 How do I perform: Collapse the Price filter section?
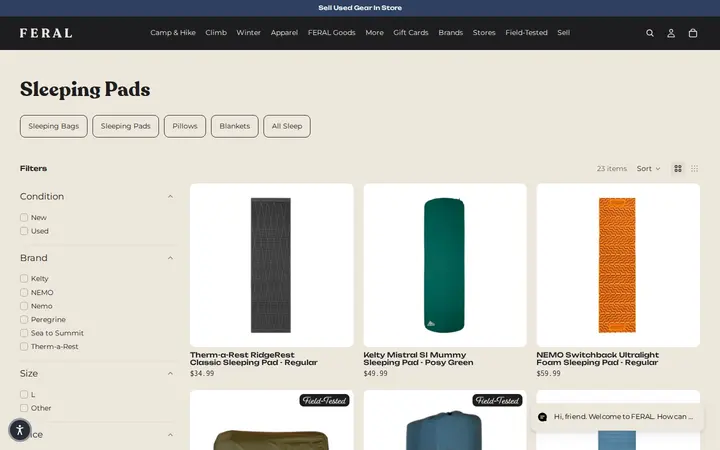point(170,435)
